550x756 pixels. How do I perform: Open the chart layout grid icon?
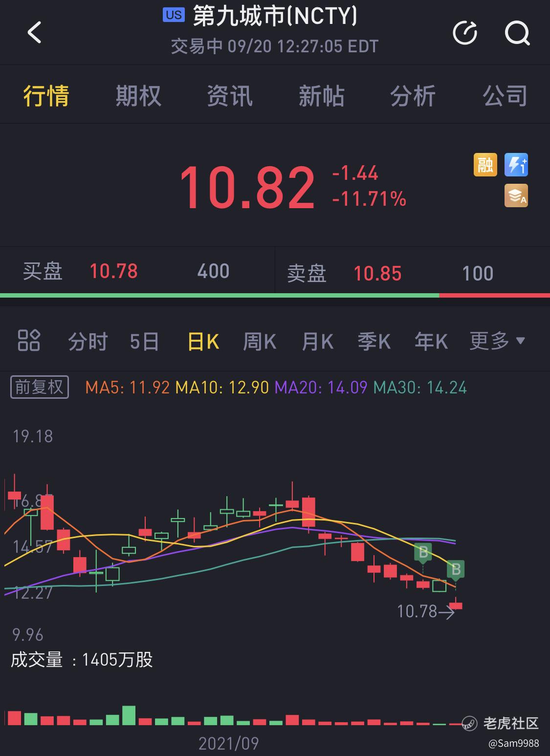pyautogui.click(x=29, y=341)
